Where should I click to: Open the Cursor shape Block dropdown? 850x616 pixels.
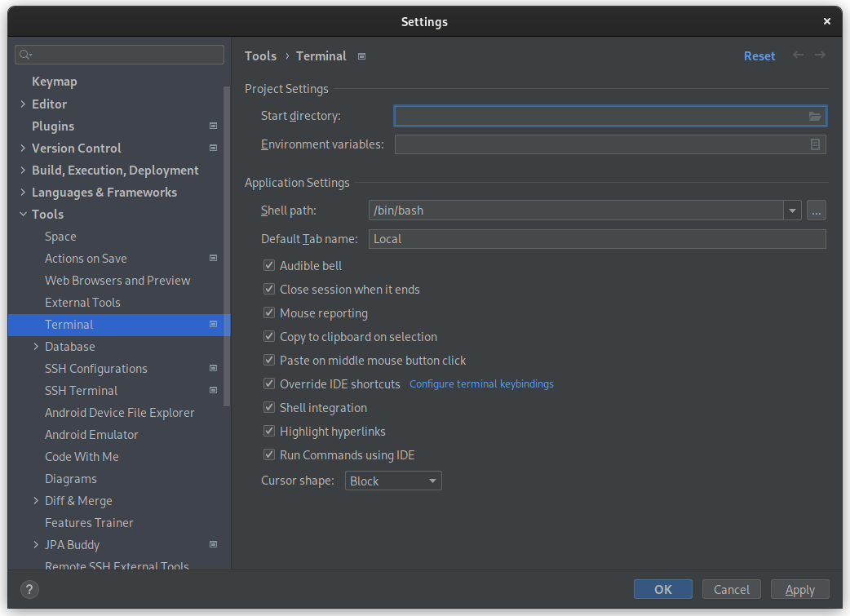[x=393, y=481]
